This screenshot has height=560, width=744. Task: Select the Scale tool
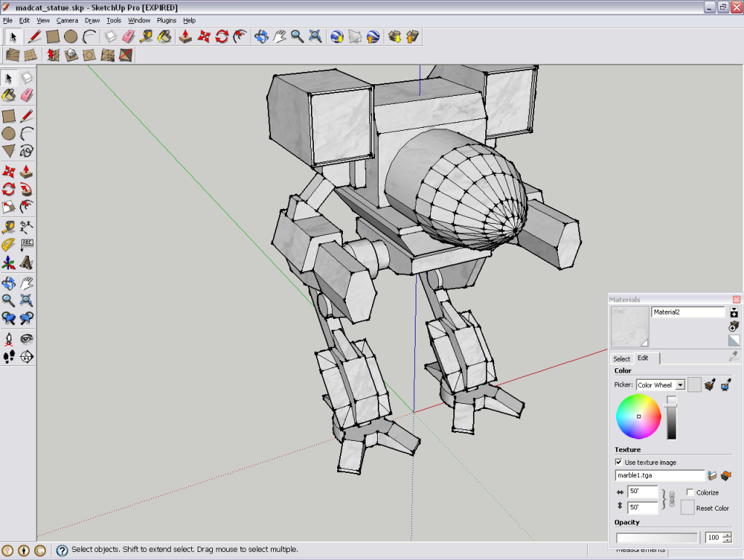pyautogui.click(x=9, y=207)
